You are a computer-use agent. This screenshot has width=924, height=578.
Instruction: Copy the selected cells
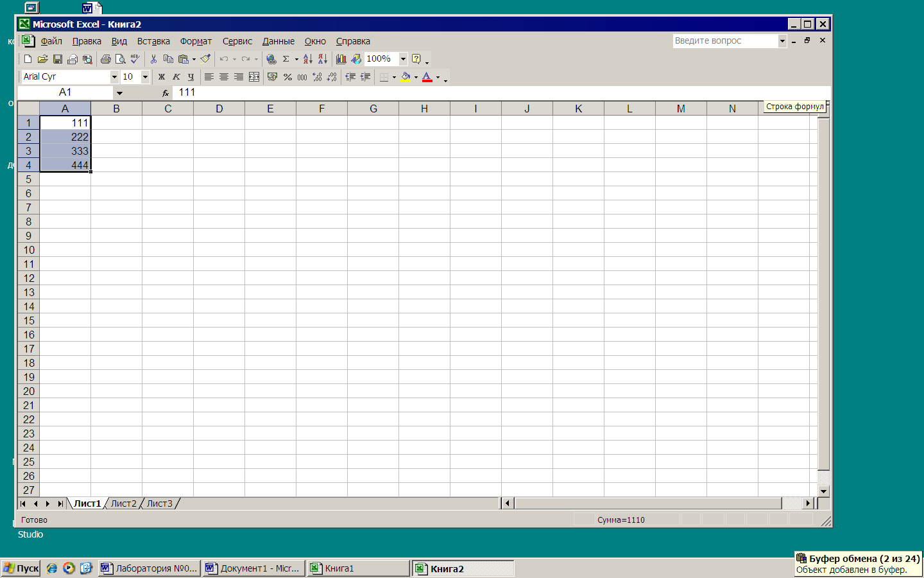[x=168, y=59]
